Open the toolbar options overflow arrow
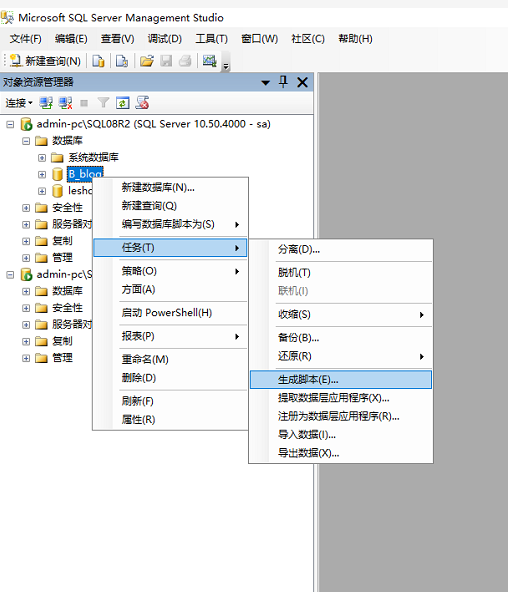 [226, 66]
